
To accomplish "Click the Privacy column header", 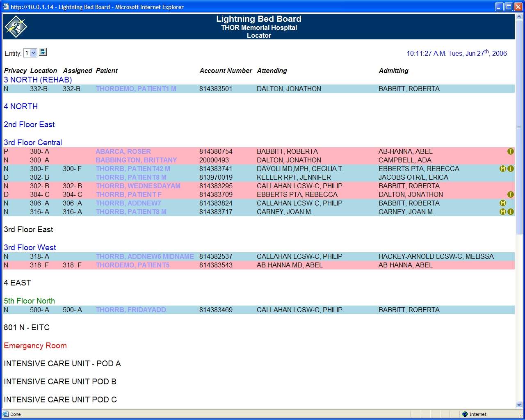I will coord(15,71).
